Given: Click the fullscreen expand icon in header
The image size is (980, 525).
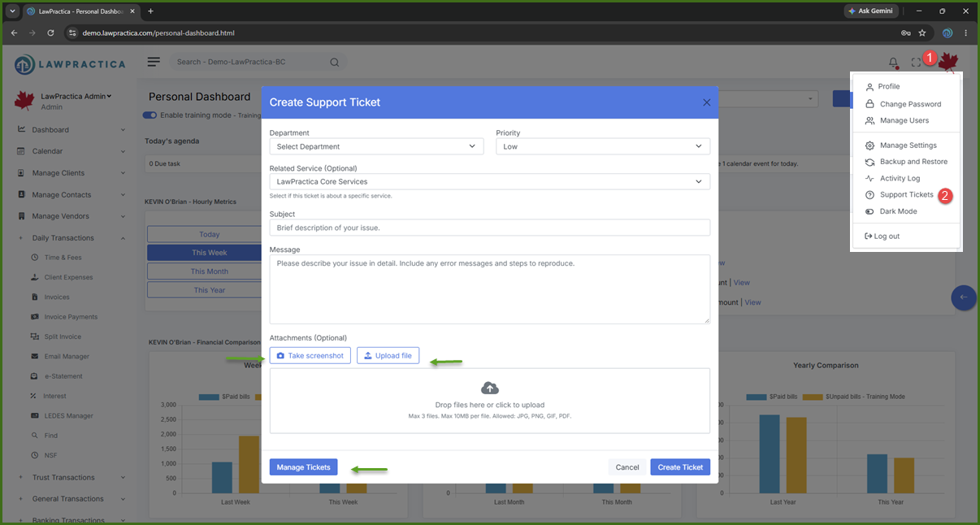Looking at the screenshot, I should (x=916, y=63).
